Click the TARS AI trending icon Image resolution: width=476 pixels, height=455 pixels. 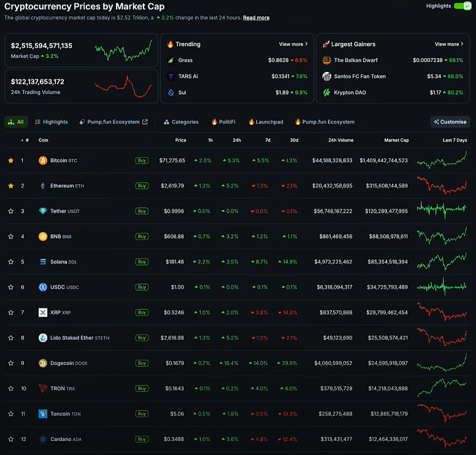[171, 76]
